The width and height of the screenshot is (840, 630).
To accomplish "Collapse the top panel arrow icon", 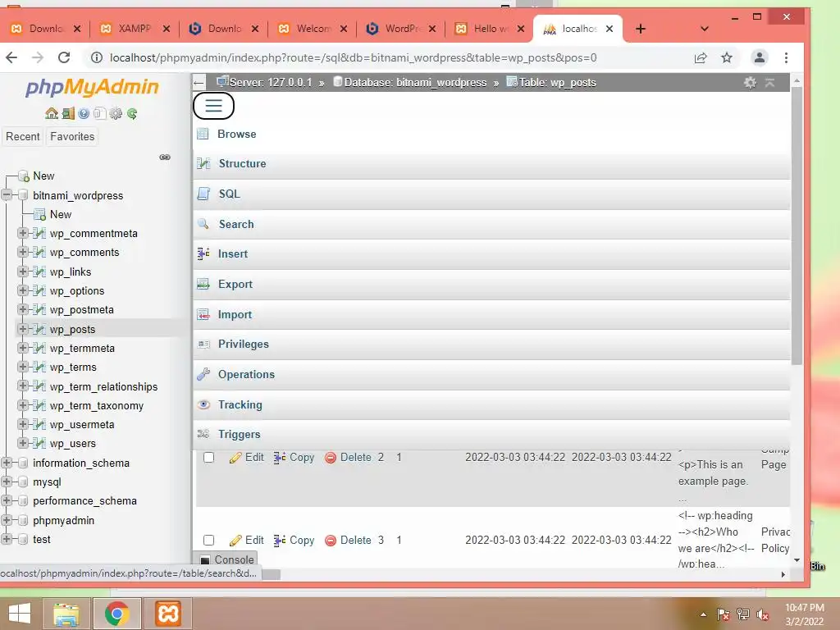I will pos(769,83).
